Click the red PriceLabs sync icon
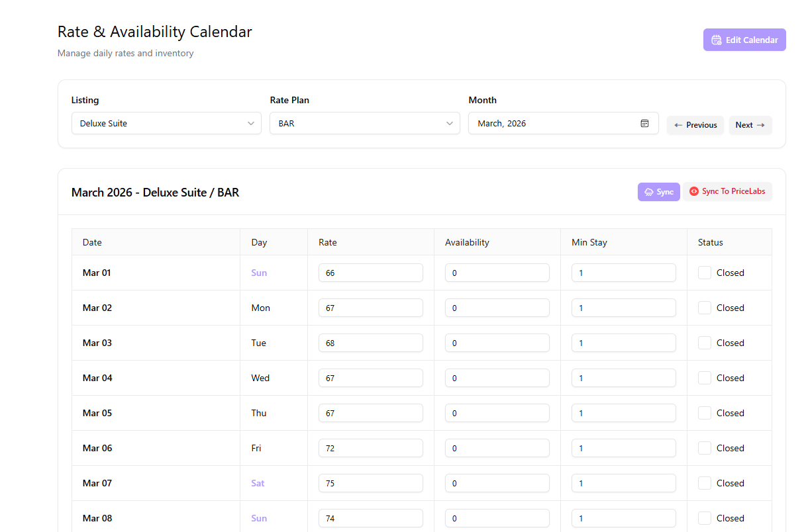This screenshot has height=532, width=806. (x=694, y=191)
